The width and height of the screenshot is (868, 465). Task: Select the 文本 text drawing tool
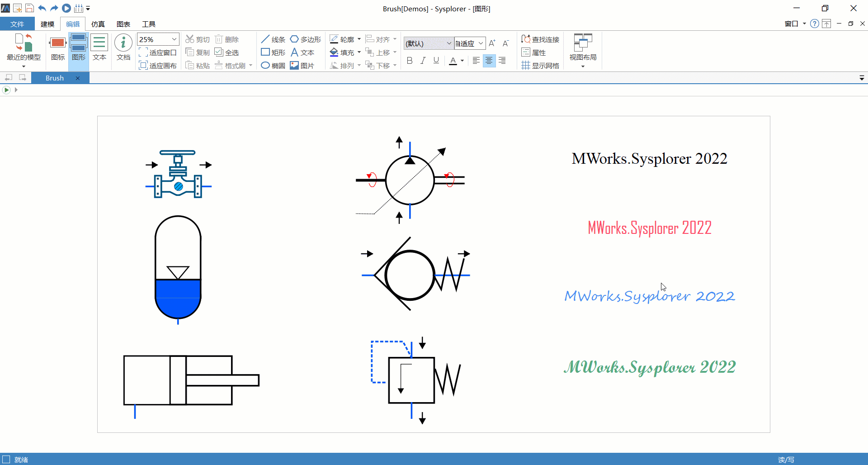point(302,52)
